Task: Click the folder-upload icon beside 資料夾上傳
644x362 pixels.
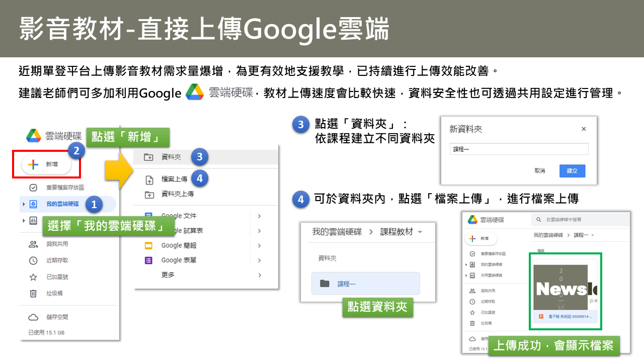Action: coord(149,195)
